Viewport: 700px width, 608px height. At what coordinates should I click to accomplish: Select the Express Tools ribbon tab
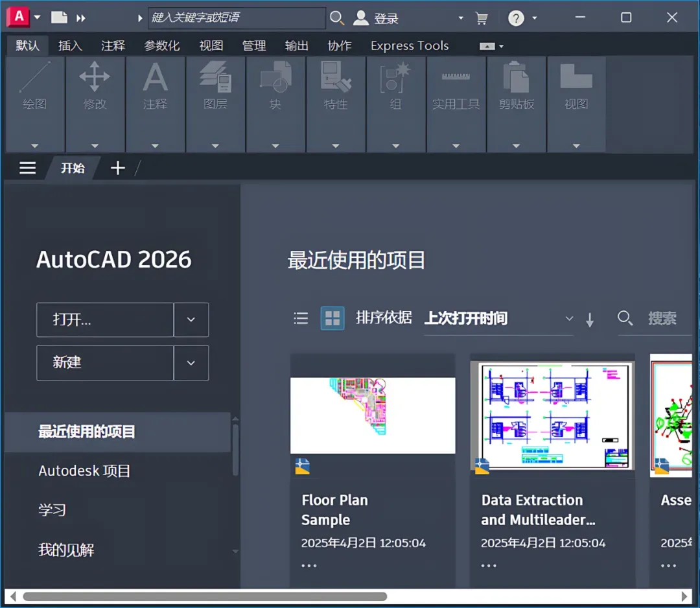[x=410, y=45]
